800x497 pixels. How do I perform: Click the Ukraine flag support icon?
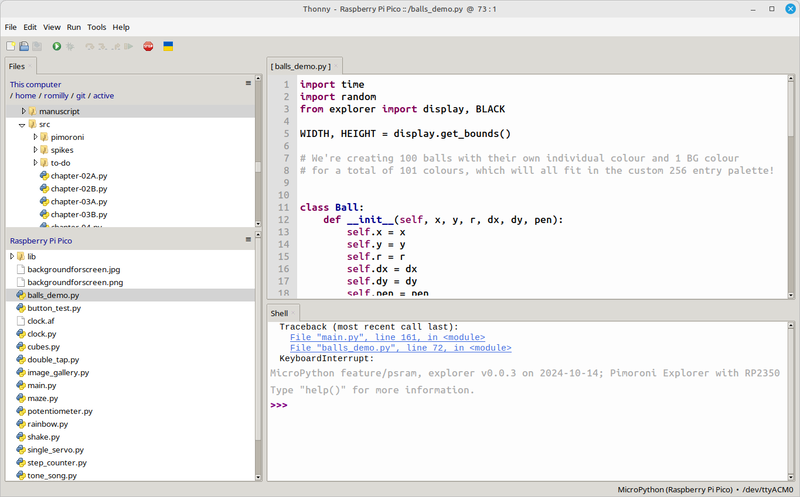click(x=169, y=46)
